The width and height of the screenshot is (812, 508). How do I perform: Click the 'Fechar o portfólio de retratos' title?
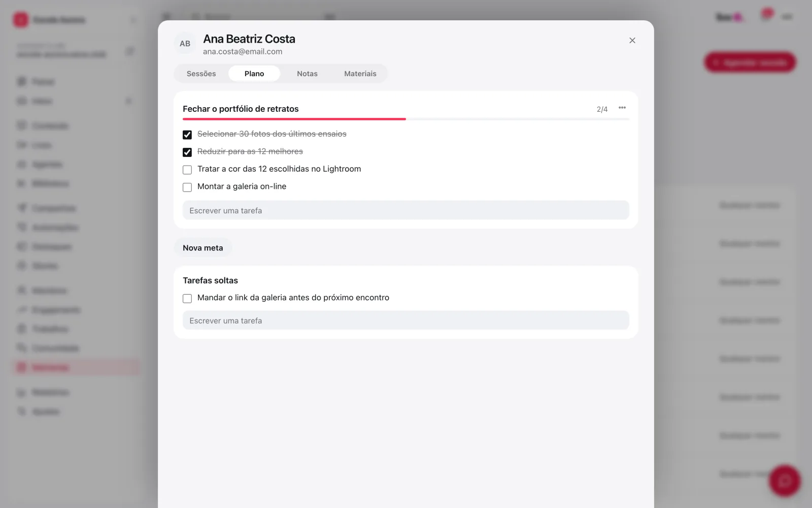pyautogui.click(x=241, y=109)
